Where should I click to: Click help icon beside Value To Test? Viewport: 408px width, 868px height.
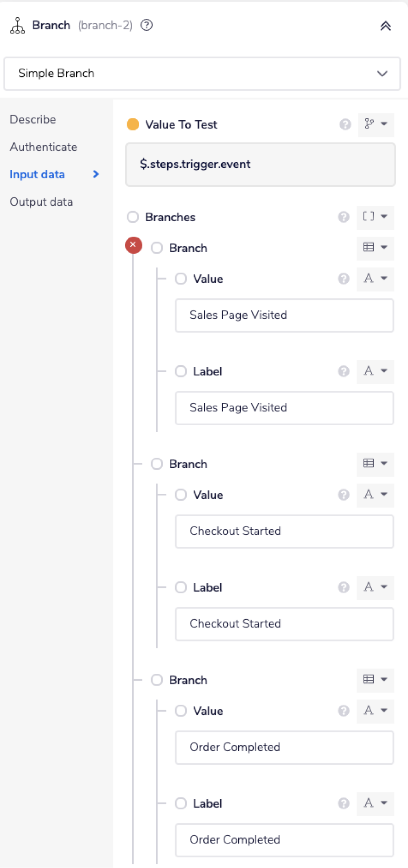pyautogui.click(x=345, y=124)
